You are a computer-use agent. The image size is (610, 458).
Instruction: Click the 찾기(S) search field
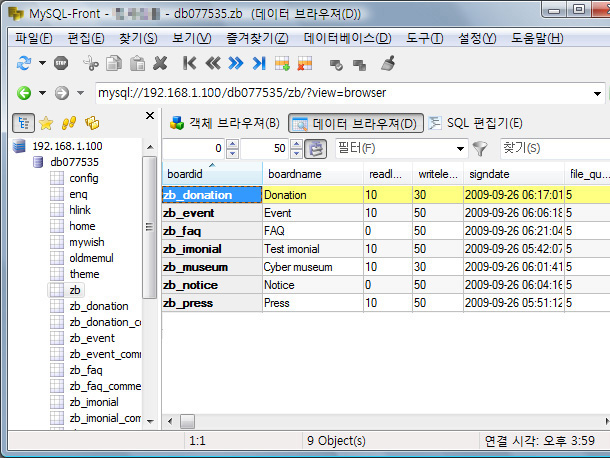555,149
